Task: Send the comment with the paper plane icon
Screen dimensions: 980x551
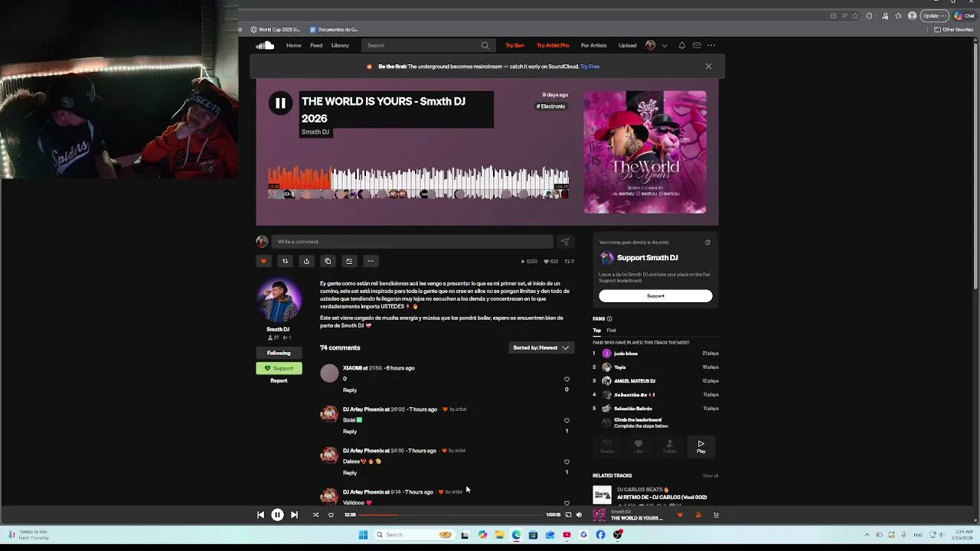Action: point(565,242)
